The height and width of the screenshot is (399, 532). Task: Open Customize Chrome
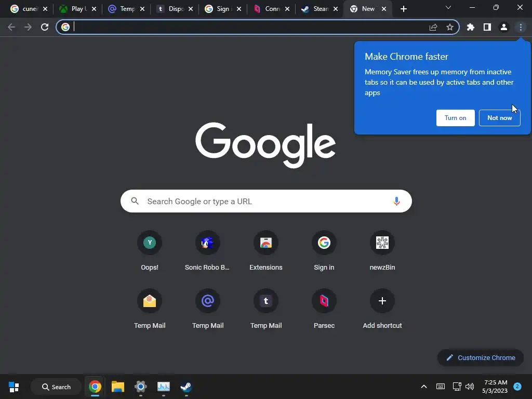(x=481, y=357)
